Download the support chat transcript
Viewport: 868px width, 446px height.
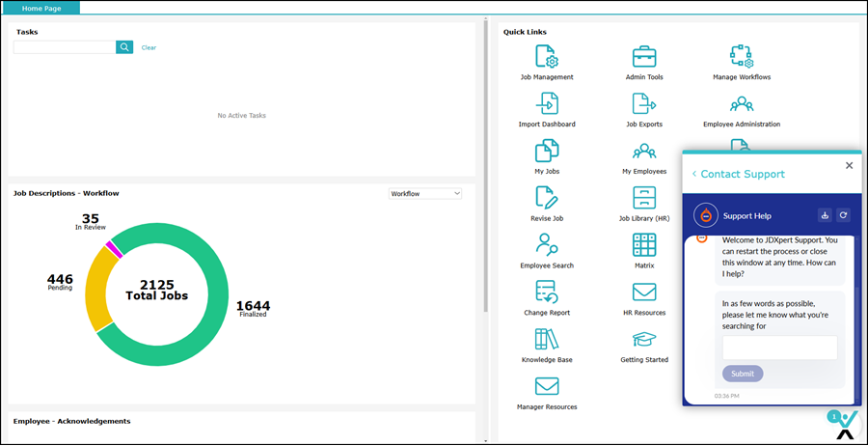pyautogui.click(x=825, y=215)
